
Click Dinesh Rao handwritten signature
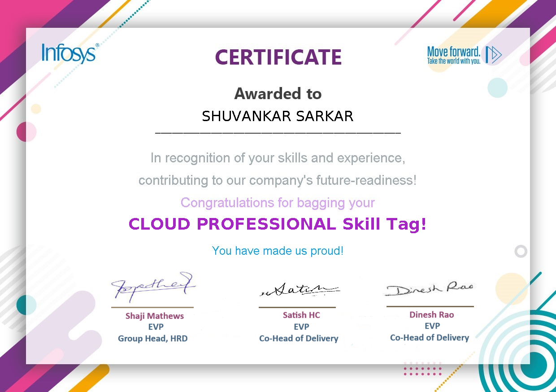pos(429,288)
